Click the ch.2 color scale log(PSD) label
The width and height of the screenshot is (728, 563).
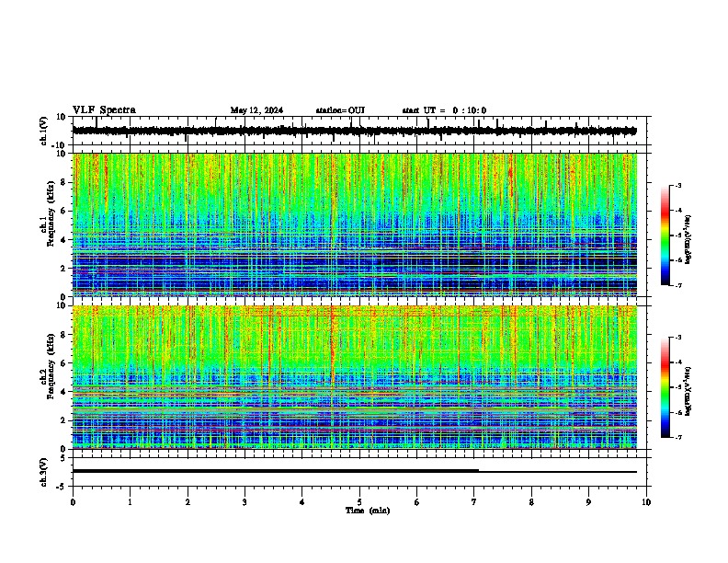(688, 392)
